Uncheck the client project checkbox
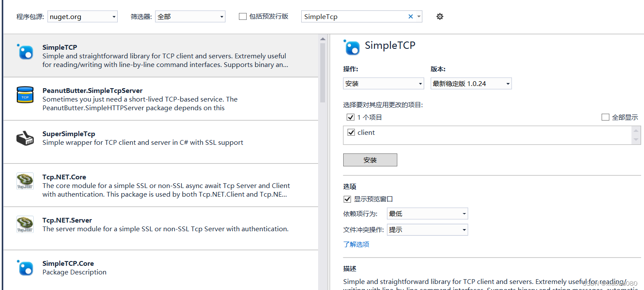644x290 pixels. (x=351, y=132)
